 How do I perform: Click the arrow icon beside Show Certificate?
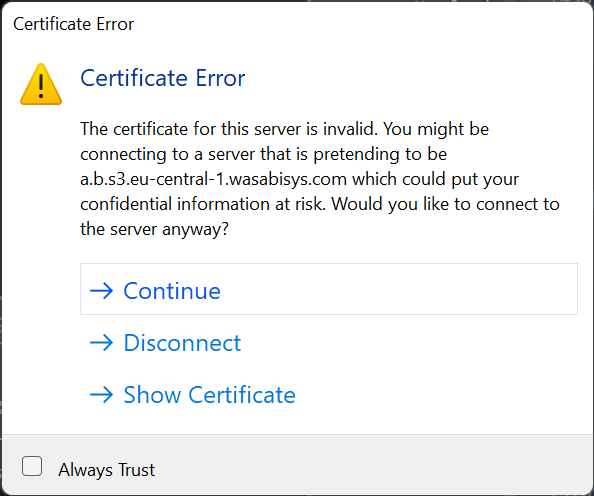pos(101,395)
